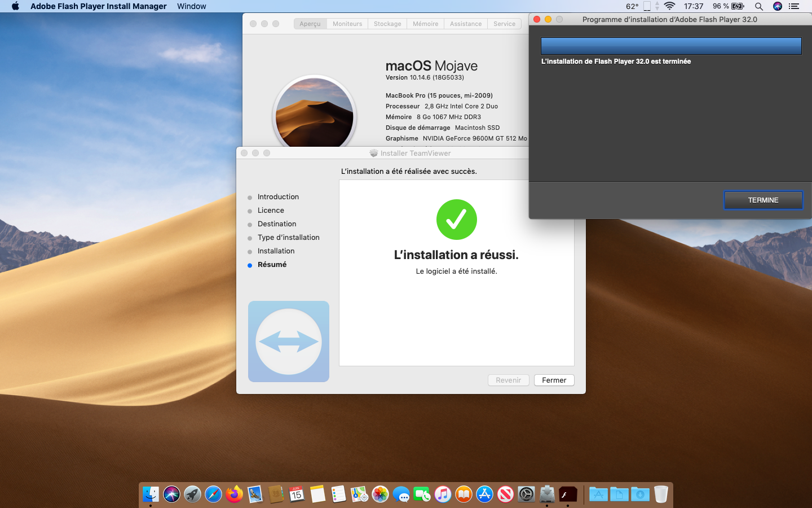
Task: Click Destination step in installer sidebar
Action: pyautogui.click(x=277, y=224)
